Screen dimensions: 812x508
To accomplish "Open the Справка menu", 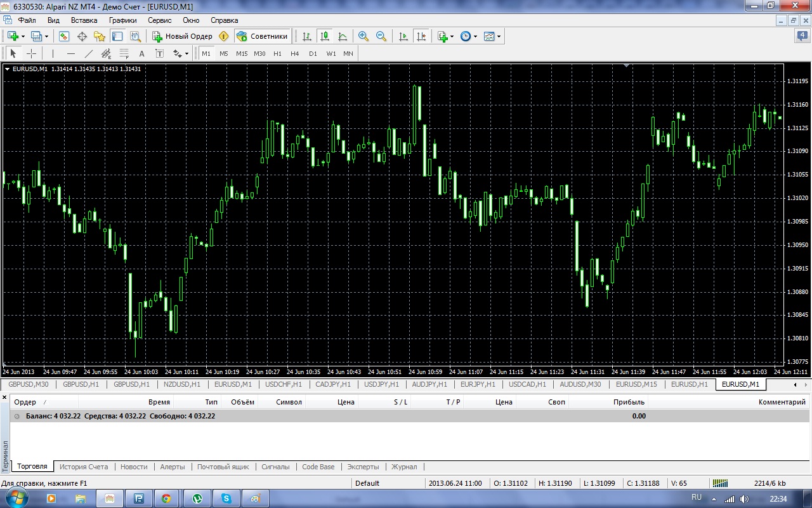I will 224,20.
